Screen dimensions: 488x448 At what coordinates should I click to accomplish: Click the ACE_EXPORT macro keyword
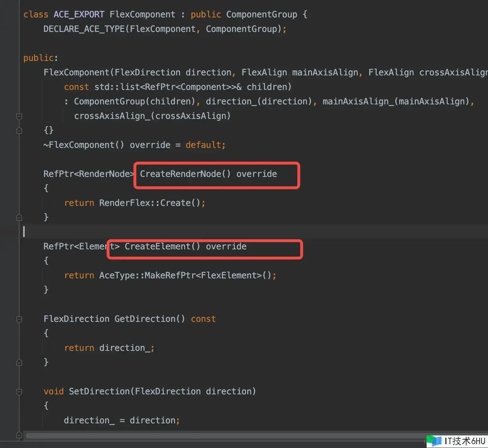pyautogui.click(x=79, y=14)
